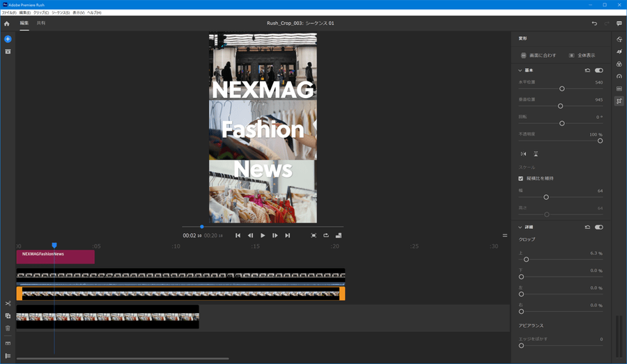This screenshot has width=627, height=364.
Task: Click the trash delete icon
Action: [x=8, y=328]
